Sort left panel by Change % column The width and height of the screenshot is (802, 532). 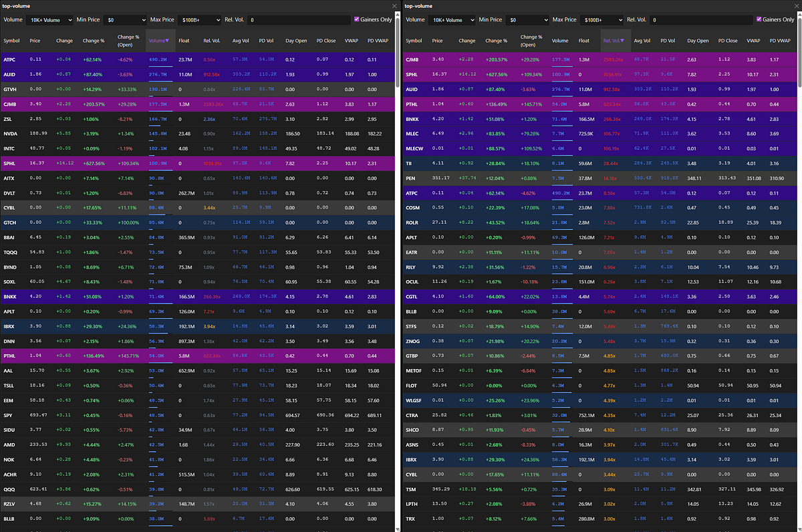[x=94, y=41]
